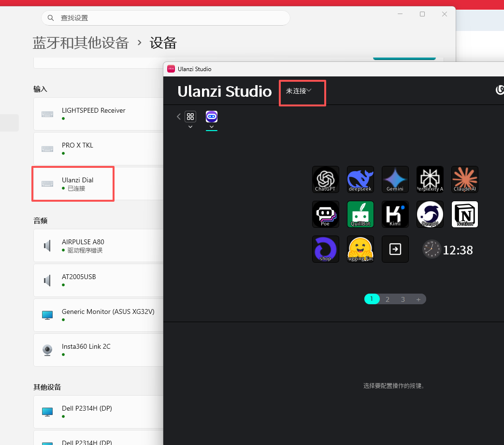Maximize the Settings window
The image size is (504, 445).
422,14
